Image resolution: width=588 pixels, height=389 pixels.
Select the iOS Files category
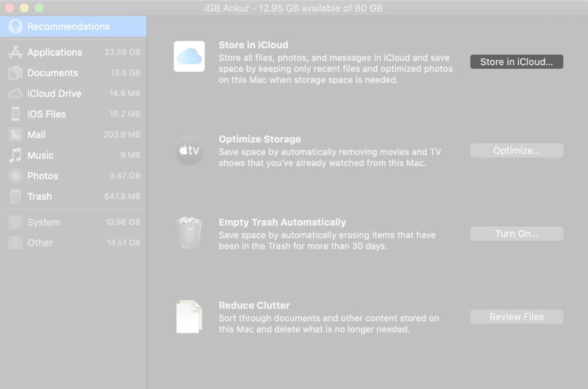[x=74, y=114]
